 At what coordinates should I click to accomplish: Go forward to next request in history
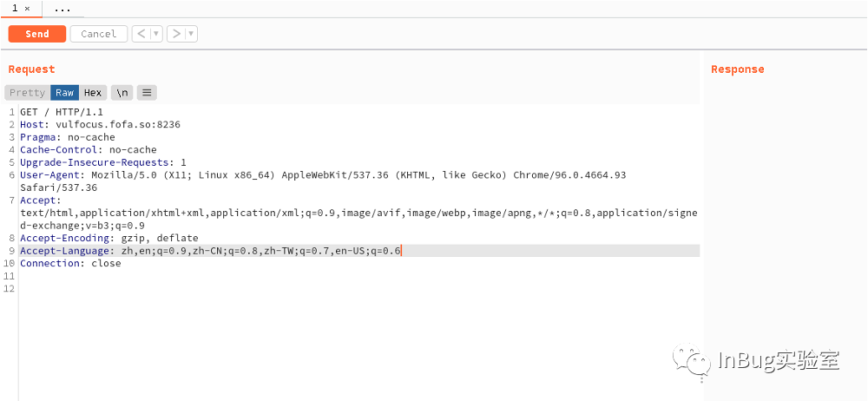pos(176,34)
